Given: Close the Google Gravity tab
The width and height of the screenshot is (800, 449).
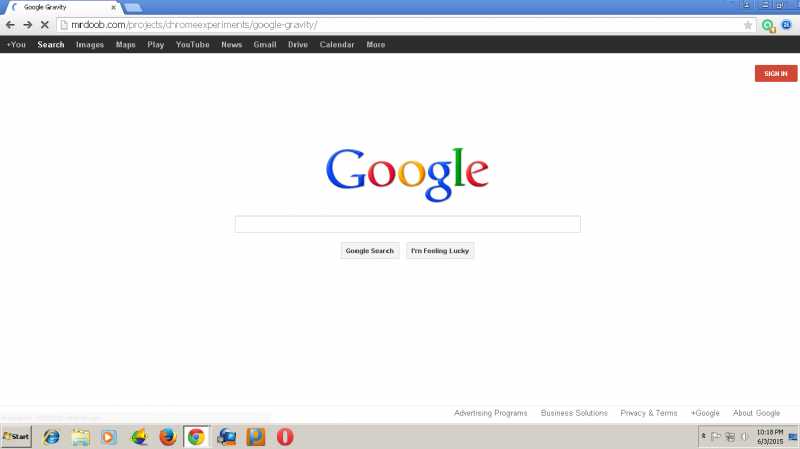Looking at the screenshot, I should pos(113,7).
